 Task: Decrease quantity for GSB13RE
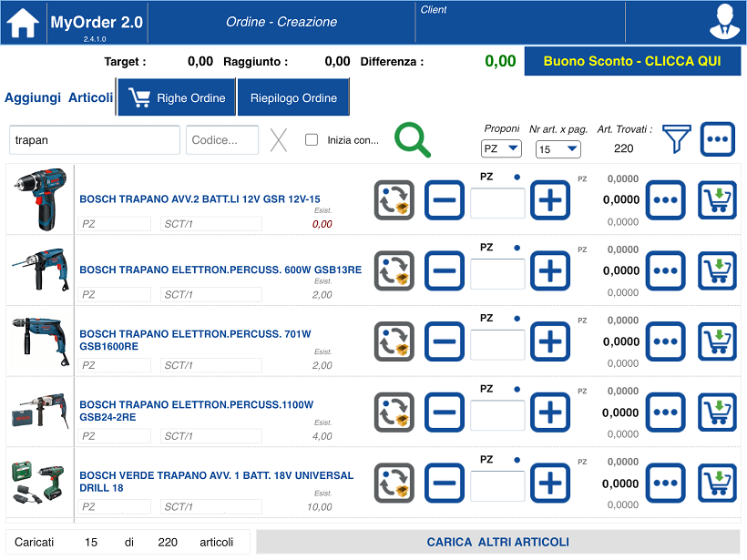tap(445, 270)
